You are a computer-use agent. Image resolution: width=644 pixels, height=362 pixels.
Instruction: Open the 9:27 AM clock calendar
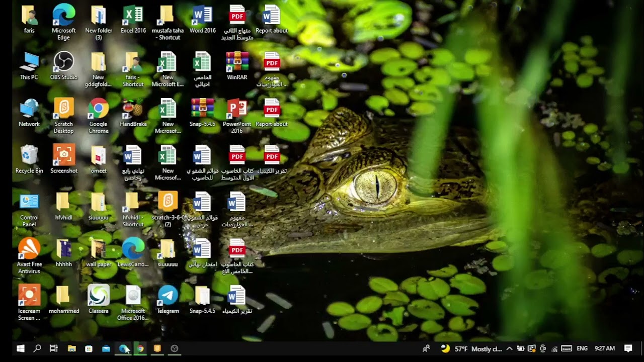[605, 348]
